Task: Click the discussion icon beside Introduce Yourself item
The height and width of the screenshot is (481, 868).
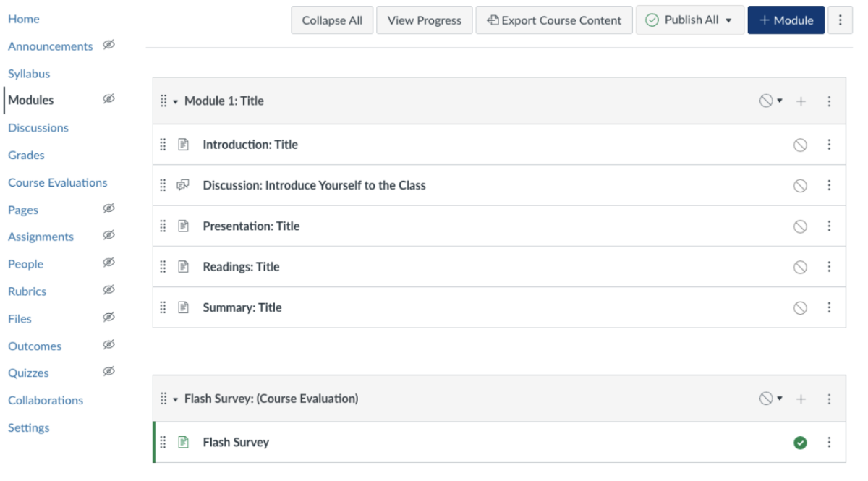Action: click(x=184, y=185)
